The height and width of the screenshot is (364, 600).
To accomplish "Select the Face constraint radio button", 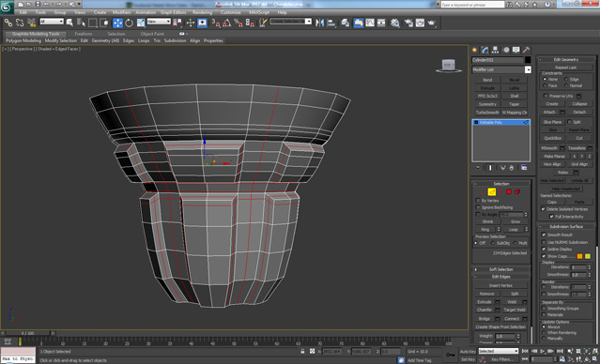I will pyautogui.click(x=545, y=85).
